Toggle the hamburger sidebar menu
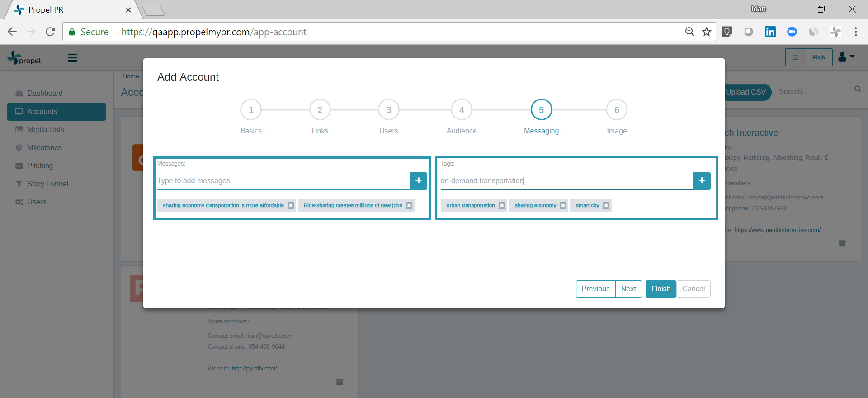The height and width of the screenshot is (398, 868). pos(72,58)
